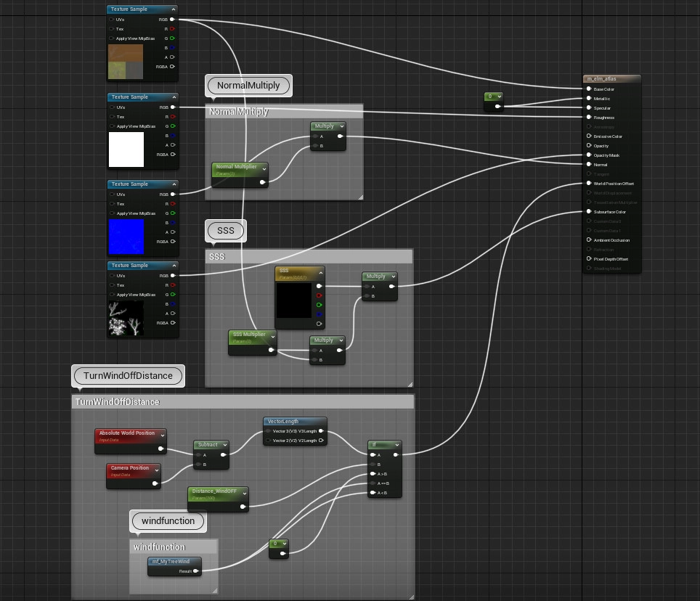
Task: Click the Ambient Occlusion input pin
Action: (x=589, y=240)
